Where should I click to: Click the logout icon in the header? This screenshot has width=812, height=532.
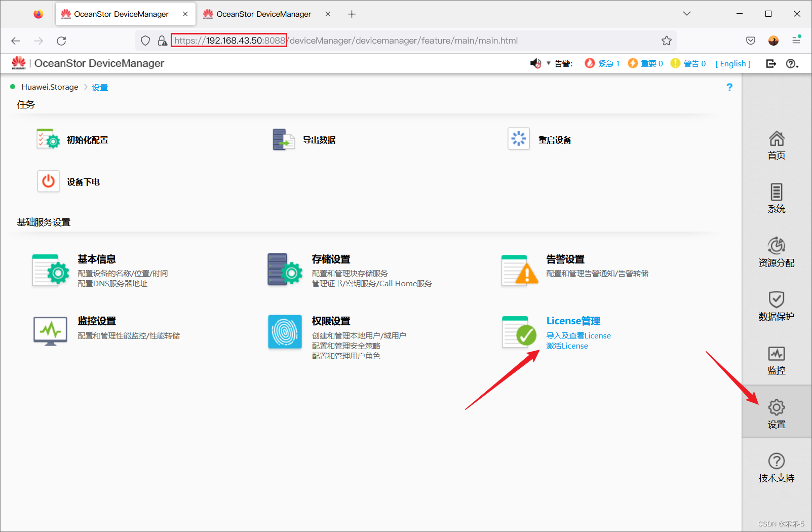(x=771, y=63)
